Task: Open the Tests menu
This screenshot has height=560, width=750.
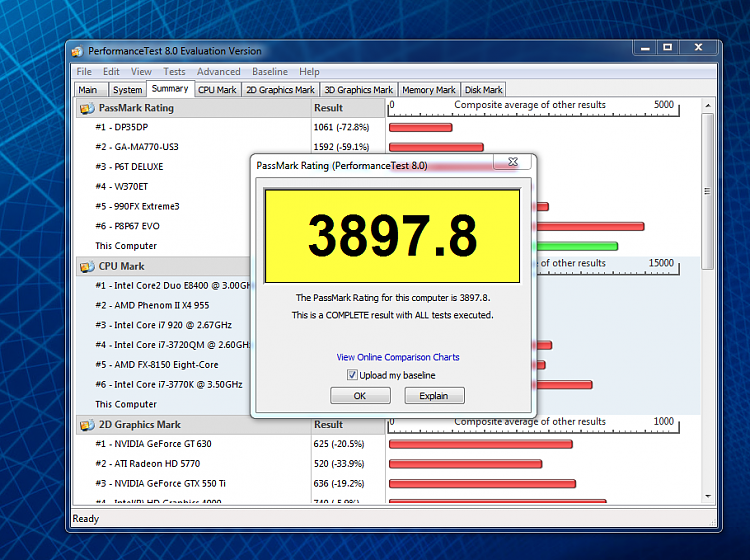Action: 174,72
